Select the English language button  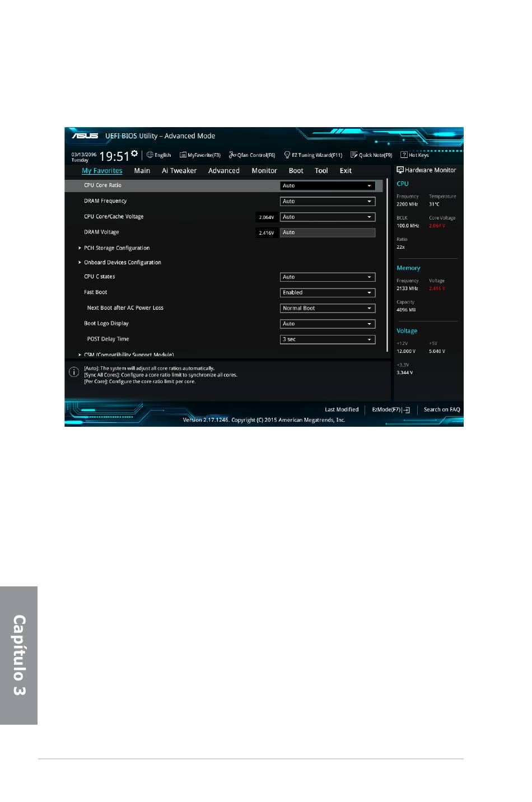pyautogui.click(x=159, y=155)
